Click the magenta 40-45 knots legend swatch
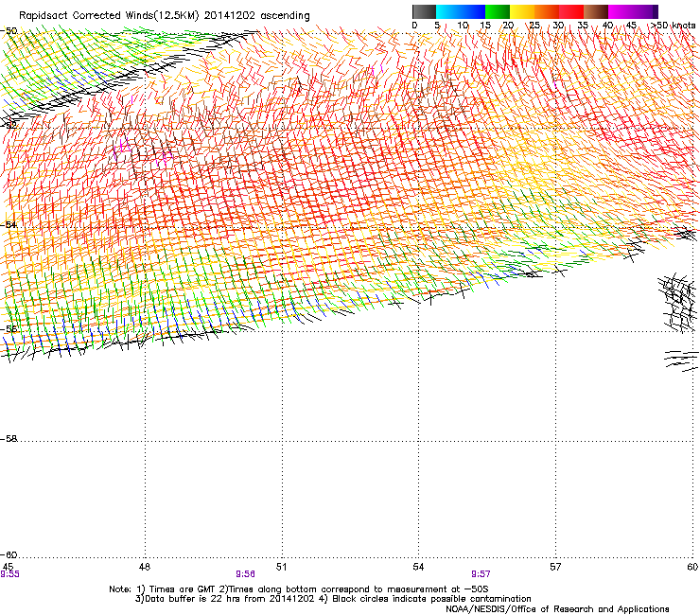The width and height of the screenshot is (700, 615). pyautogui.click(x=621, y=11)
